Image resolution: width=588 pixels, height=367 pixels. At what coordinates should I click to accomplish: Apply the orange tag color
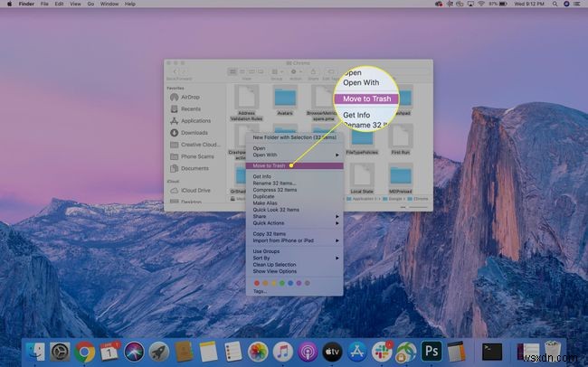pos(265,283)
